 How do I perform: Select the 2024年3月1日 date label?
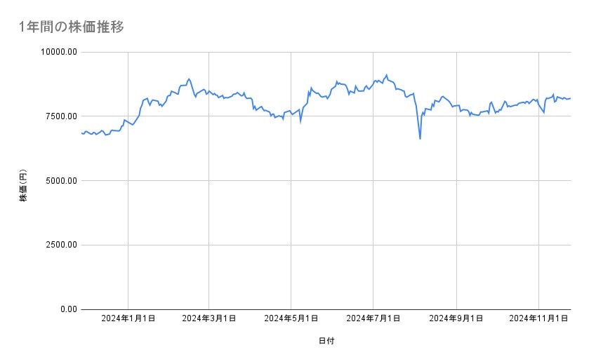coord(209,318)
